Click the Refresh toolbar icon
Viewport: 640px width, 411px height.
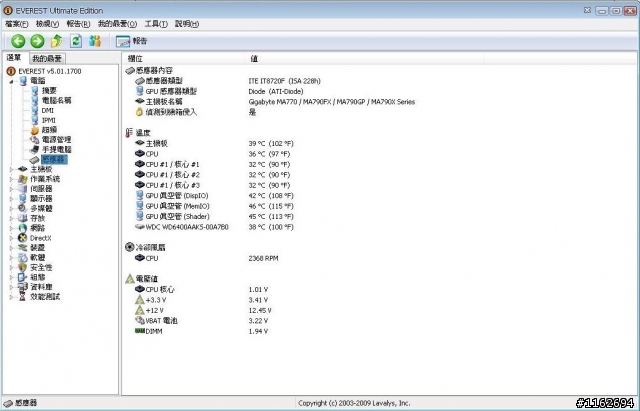click(76, 41)
